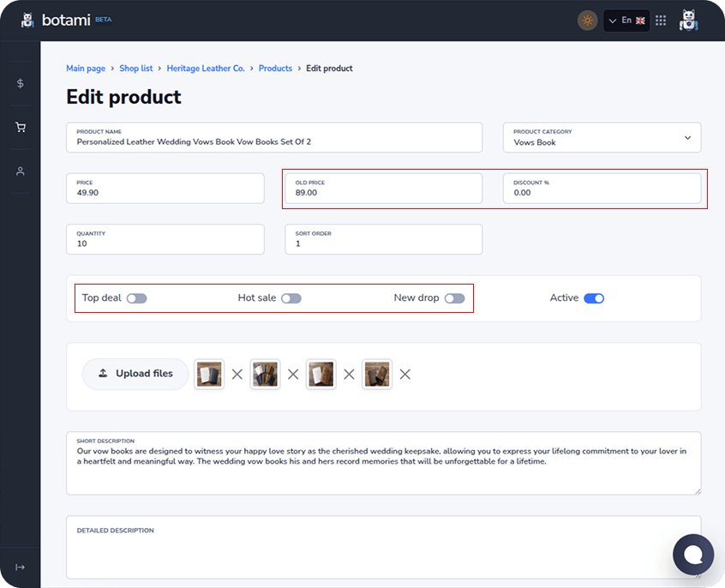Turn on the Hot sale switch
725x588 pixels.
pyautogui.click(x=291, y=298)
